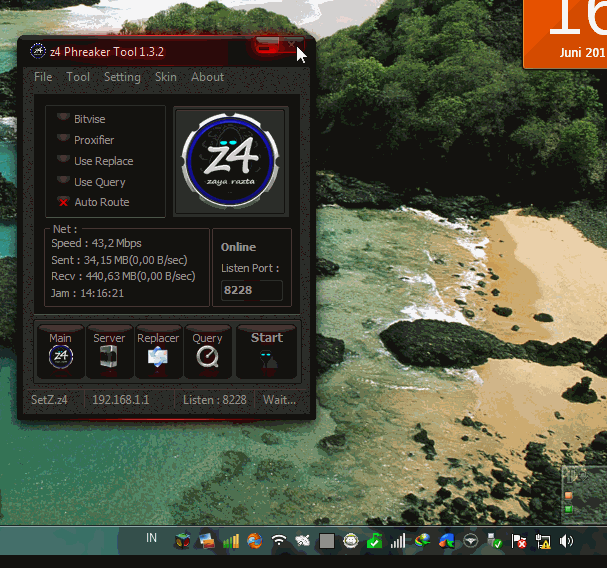Minimize the z4 Phreaker Tool window
The height and width of the screenshot is (568, 607).
coord(267,46)
